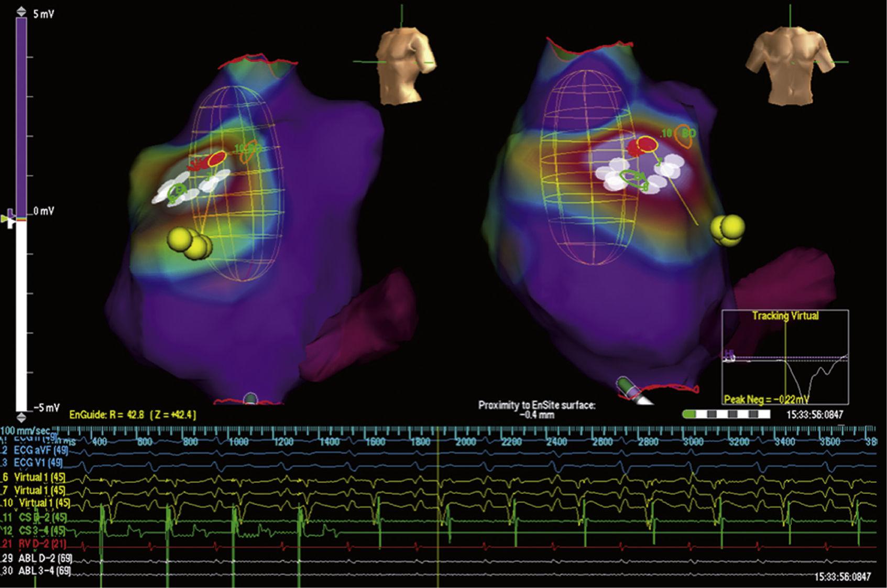The height and width of the screenshot is (588, 887).
Task: Click the orange BO label marker in right map
Action: [684, 135]
